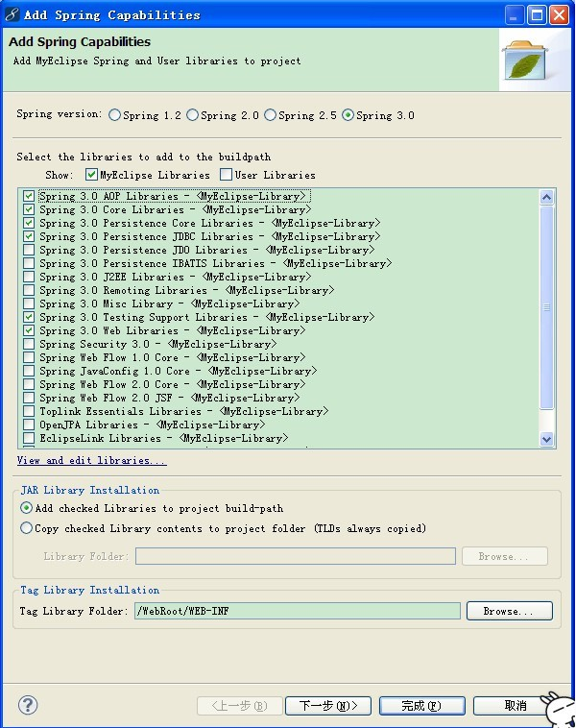The width and height of the screenshot is (576, 728).
Task: Select Spring 2.0 version
Action: [x=193, y=115]
